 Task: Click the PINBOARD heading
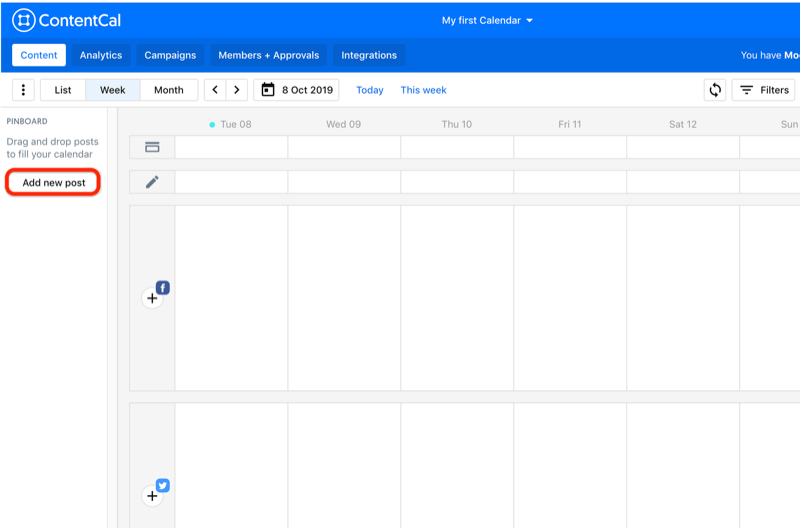point(27,121)
